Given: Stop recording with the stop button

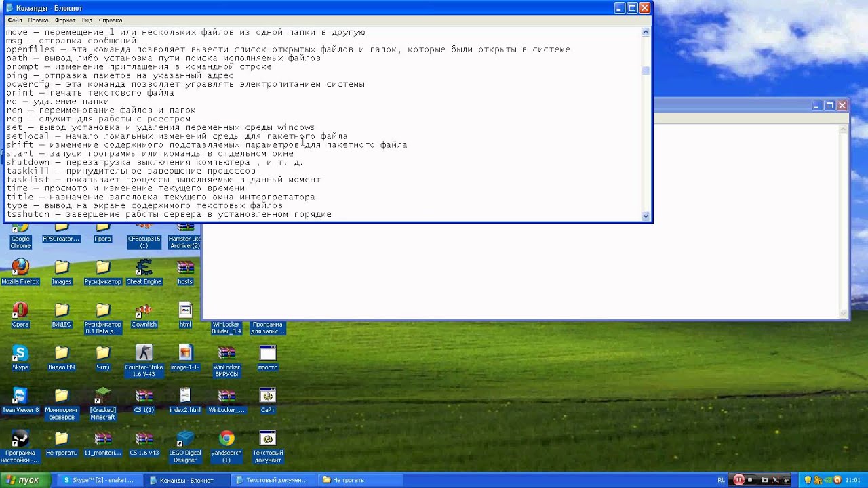Looking at the screenshot, I should click(750, 480).
